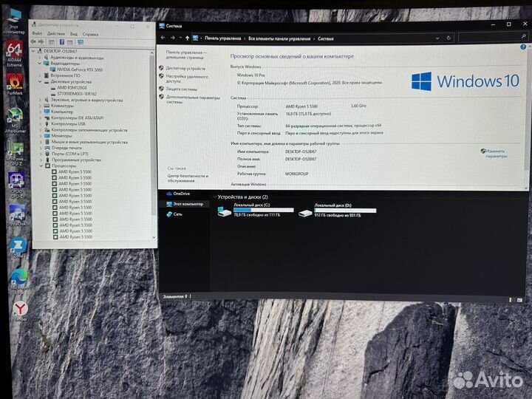Click Device Manager toolbar back arrow
This screenshot has height=399, width=532.
(x=33, y=41)
